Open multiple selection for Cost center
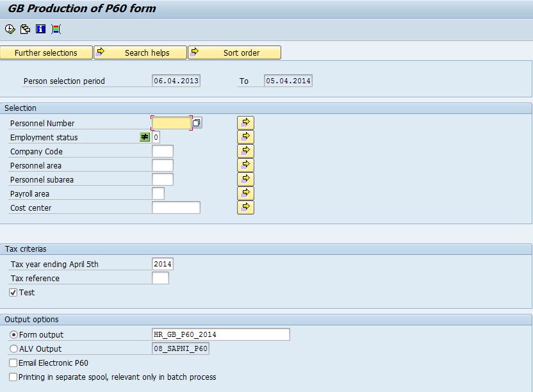The width and height of the screenshot is (533, 392). point(245,207)
